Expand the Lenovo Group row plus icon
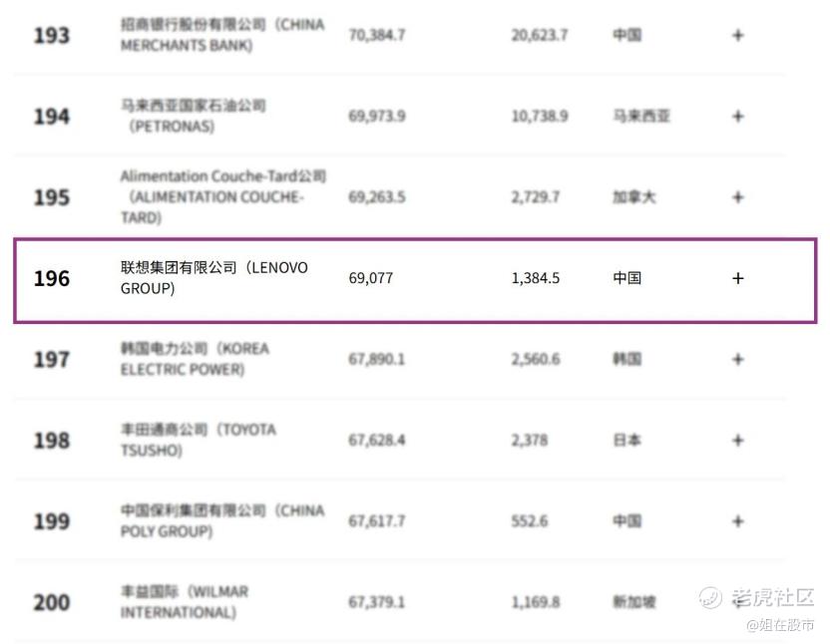Viewport: 830px width, 644px height. point(738,278)
